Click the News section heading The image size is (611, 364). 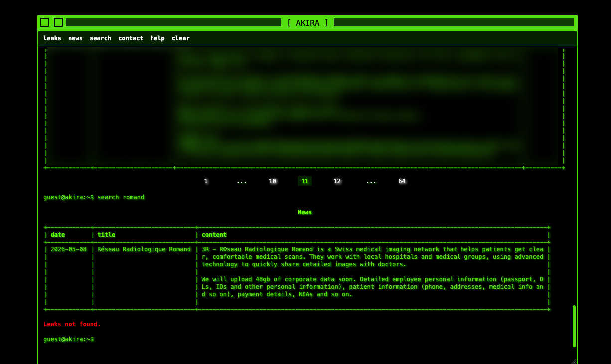(305, 212)
